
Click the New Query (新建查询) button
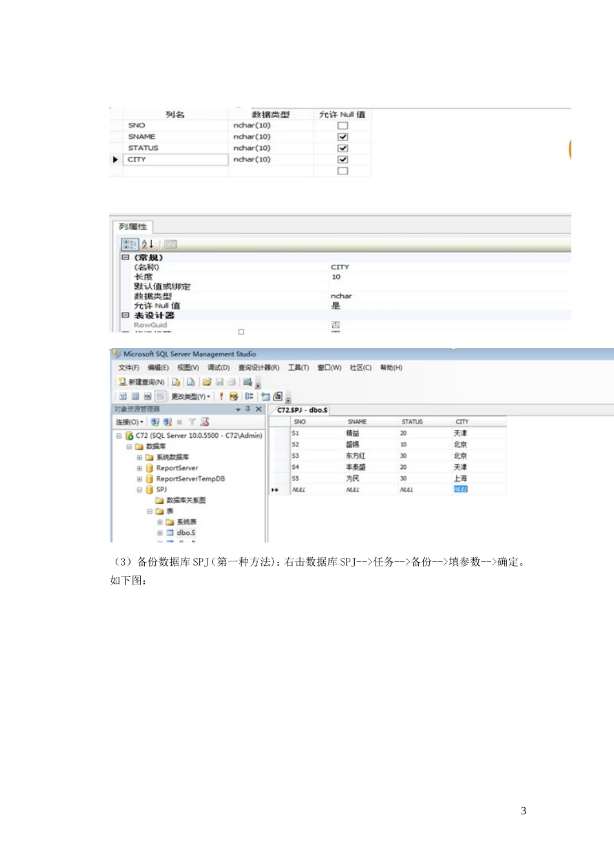pyautogui.click(x=141, y=382)
